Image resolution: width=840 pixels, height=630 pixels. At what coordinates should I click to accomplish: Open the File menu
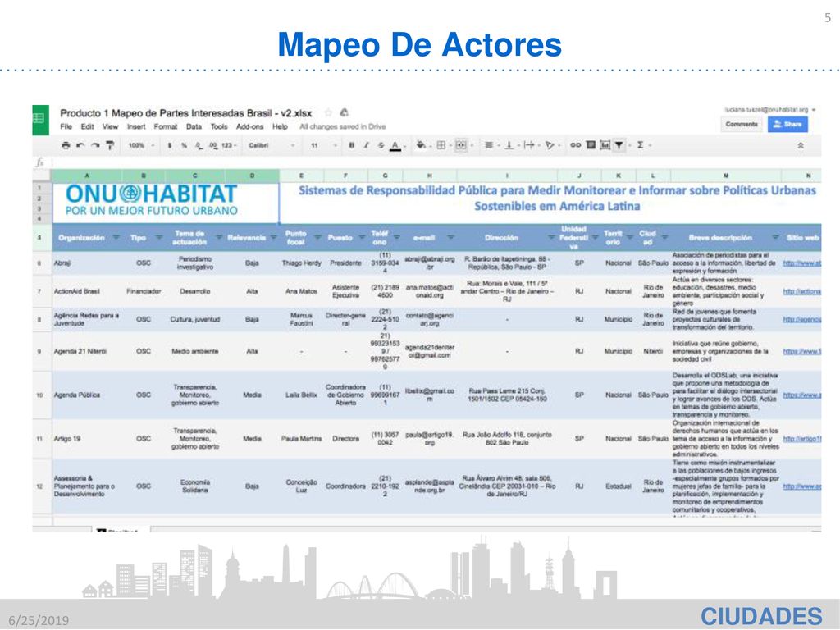[x=66, y=127]
